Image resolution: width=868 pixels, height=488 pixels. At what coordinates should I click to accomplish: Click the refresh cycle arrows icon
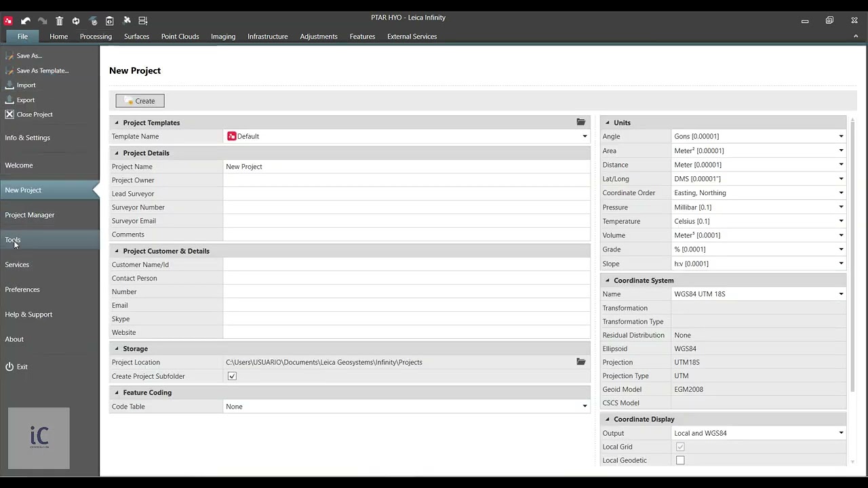[76, 21]
